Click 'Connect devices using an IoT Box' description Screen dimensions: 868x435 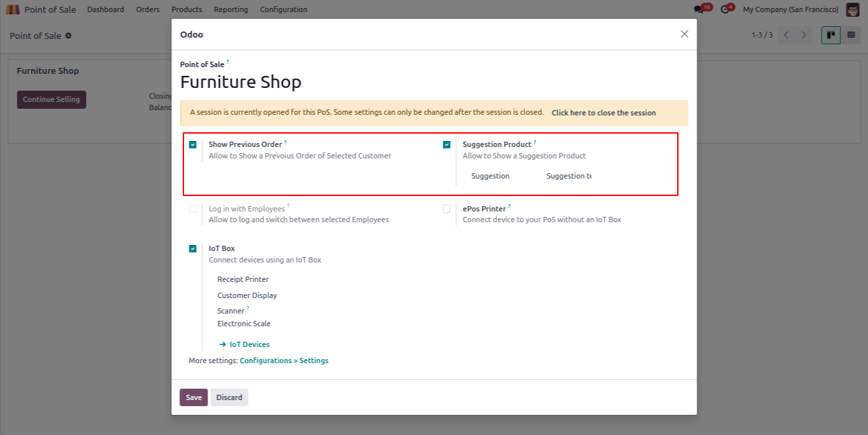coord(265,260)
